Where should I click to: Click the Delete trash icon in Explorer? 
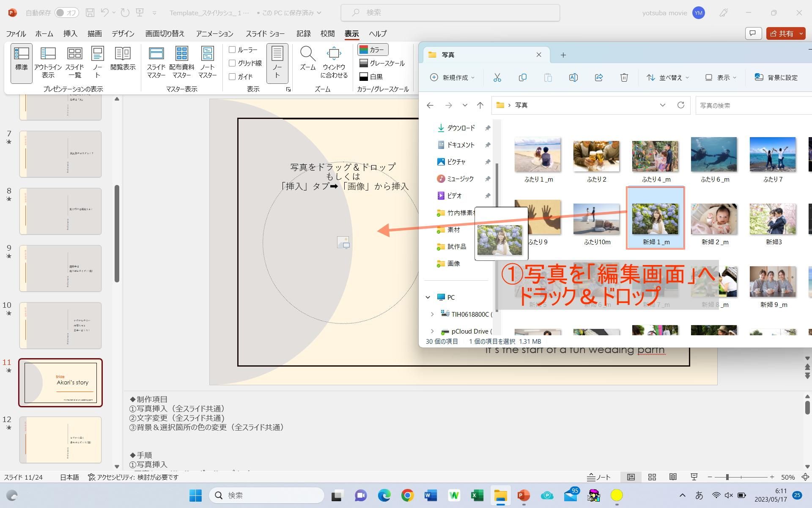coord(624,77)
